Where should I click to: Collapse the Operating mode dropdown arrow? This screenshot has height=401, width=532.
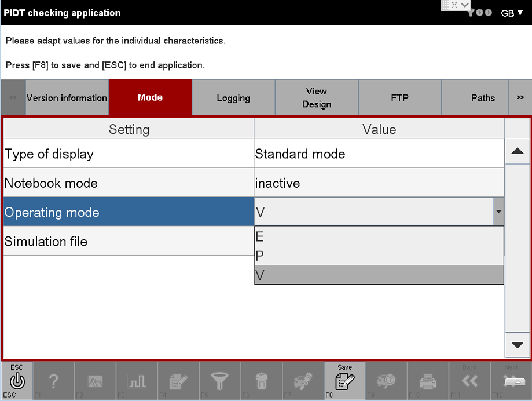click(498, 212)
